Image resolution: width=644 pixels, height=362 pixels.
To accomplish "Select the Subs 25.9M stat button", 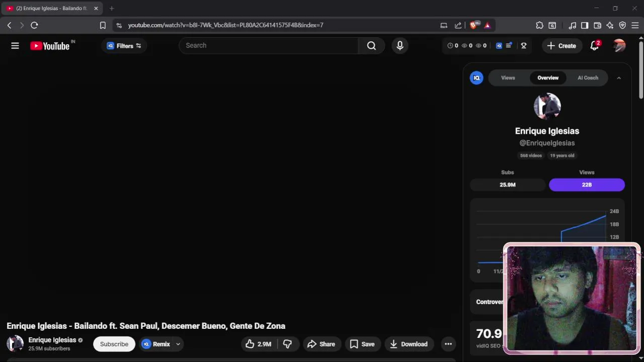I will tap(507, 185).
